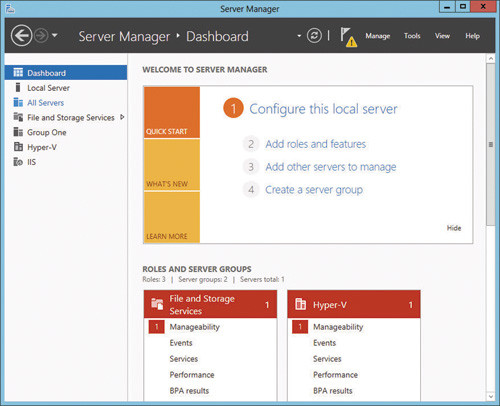
Task: Click Add other servers to manage link
Action: (331, 167)
